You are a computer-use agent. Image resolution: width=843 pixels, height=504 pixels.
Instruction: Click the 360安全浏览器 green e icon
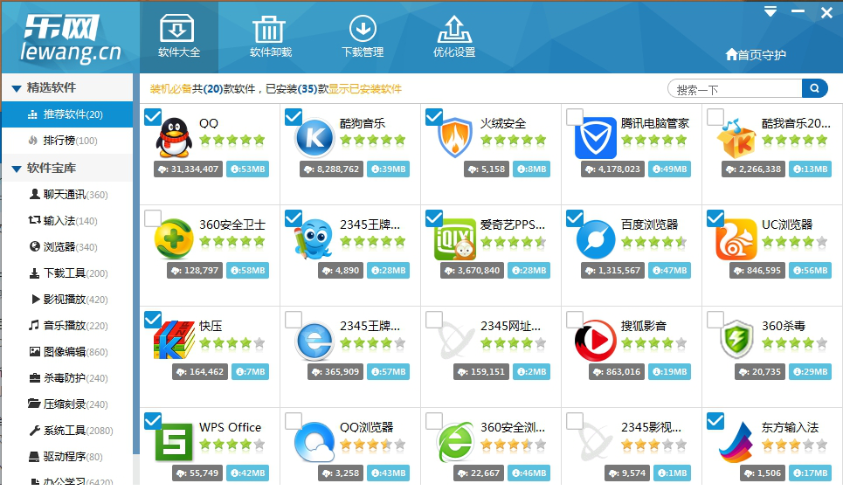[x=455, y=442]
